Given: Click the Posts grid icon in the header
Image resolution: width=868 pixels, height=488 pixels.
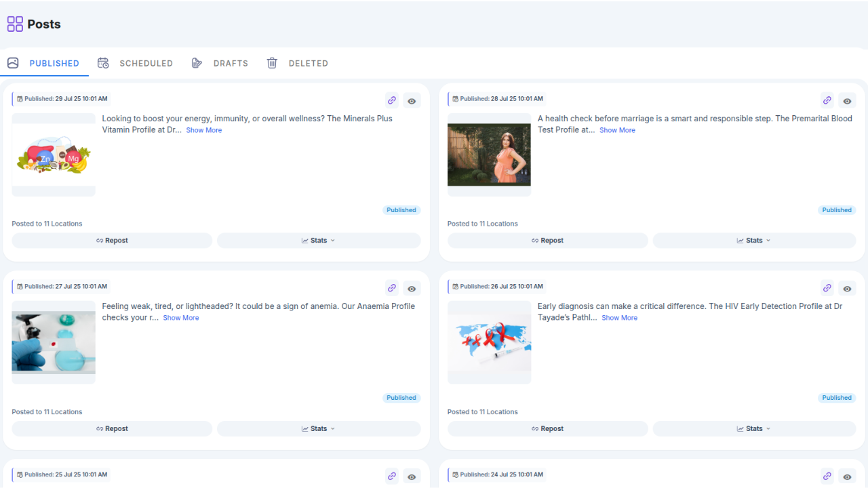Looking at the screenshot, I should [x=14, y=24].
